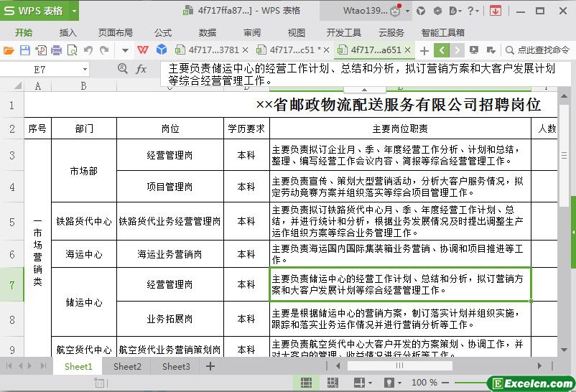Expand the Name Box dropdown arrow

pyautogui.click(x=85, y=70)
